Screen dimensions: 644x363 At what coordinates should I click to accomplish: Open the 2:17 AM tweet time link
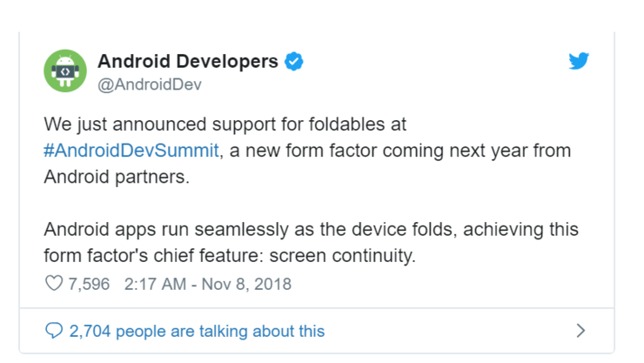click(x=155, y=284)
